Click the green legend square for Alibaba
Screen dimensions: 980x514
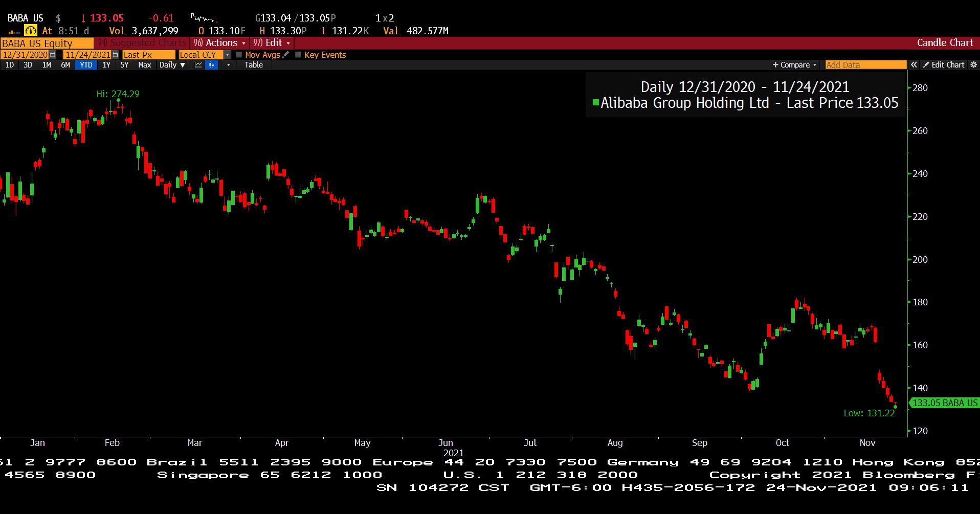click(x=595, y=103)
